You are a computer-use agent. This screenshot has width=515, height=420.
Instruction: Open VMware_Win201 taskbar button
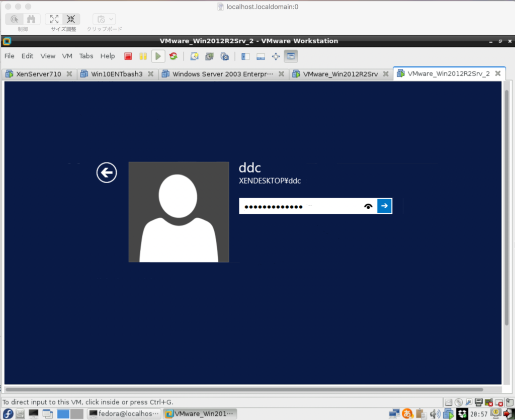(200, 414)
